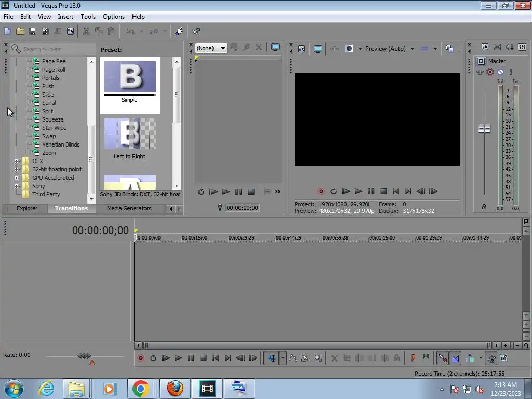
Task: Expand the GPU Accelerated folder
Action: pos(16,178)
